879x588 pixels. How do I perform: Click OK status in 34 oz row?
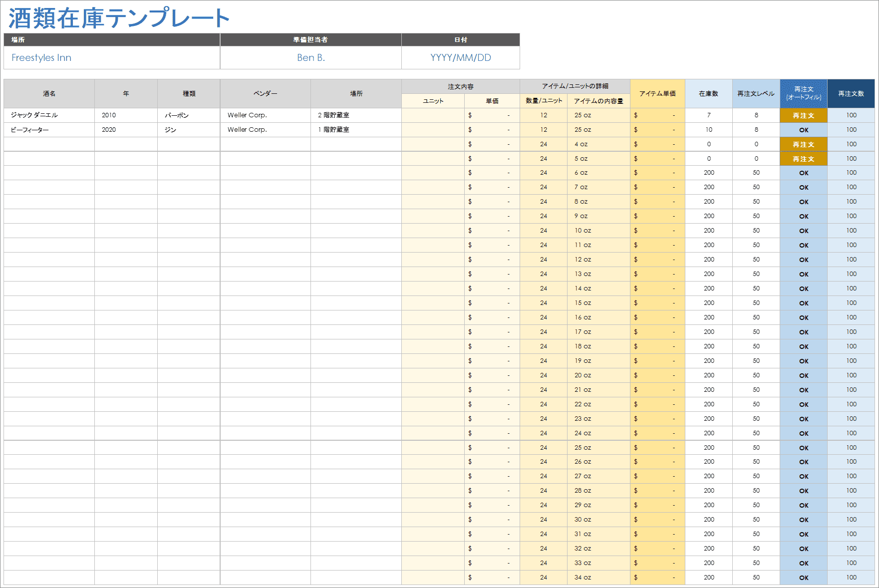(804, 578)
